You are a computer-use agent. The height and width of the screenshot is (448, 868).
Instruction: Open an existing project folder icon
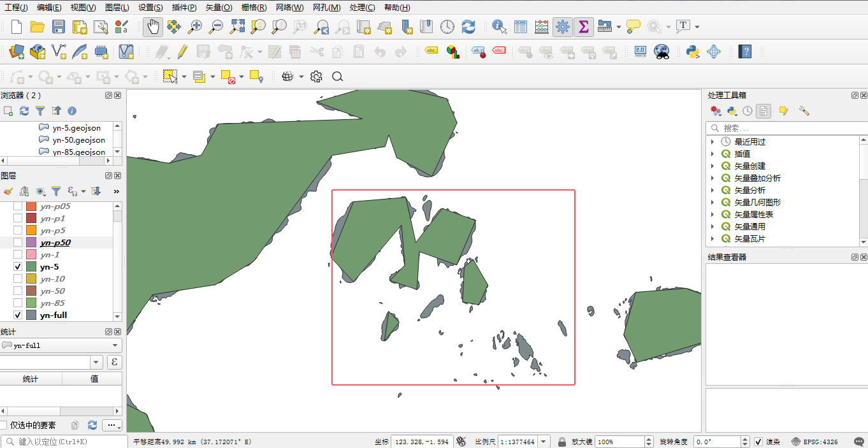coord(38,27)
